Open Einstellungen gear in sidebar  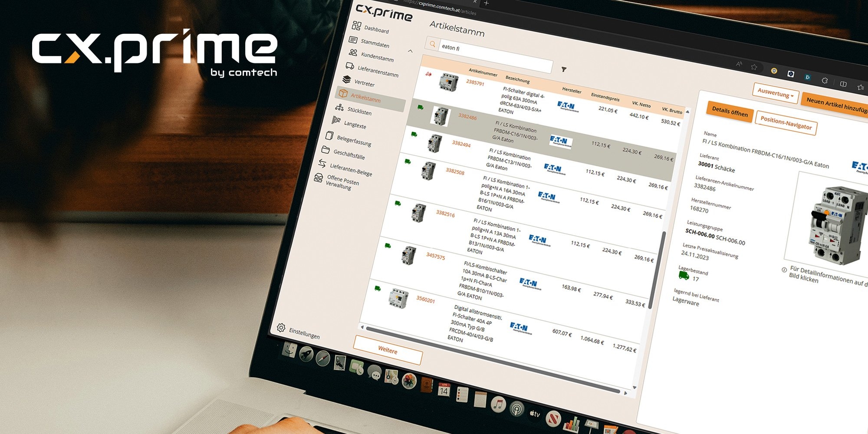coord(281,327)
